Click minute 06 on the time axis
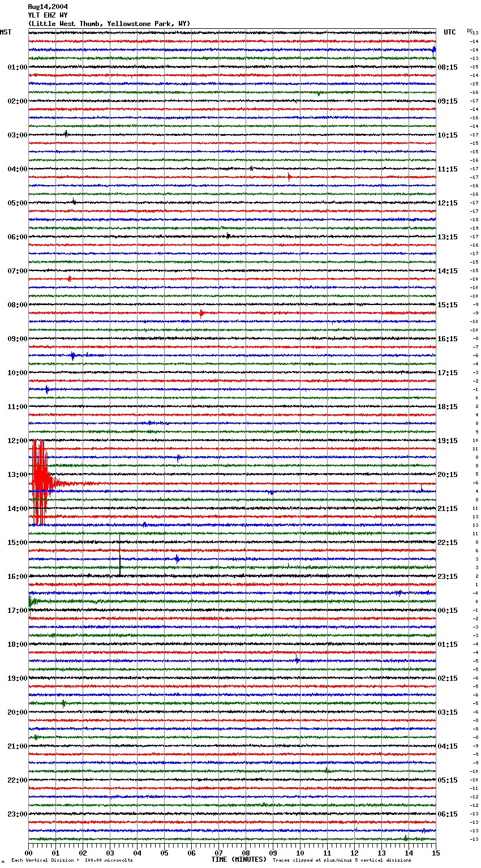Image resolution: width=481 pixels, height=868 pixels. (191, 853)
